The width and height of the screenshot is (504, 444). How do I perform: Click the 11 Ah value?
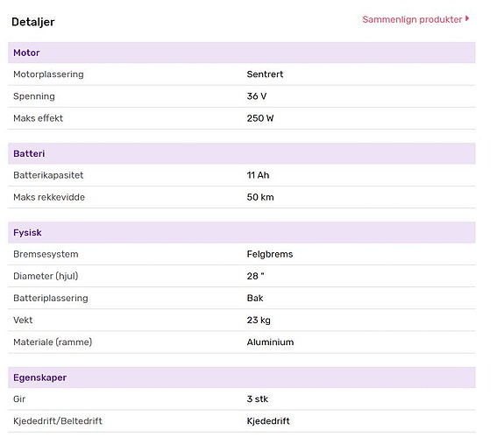[258, 175]
